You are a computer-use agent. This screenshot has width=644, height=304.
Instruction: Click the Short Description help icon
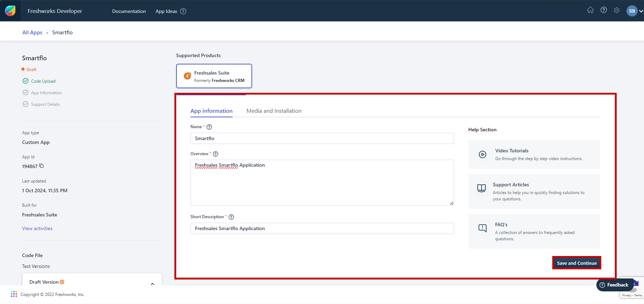point(231,217)
